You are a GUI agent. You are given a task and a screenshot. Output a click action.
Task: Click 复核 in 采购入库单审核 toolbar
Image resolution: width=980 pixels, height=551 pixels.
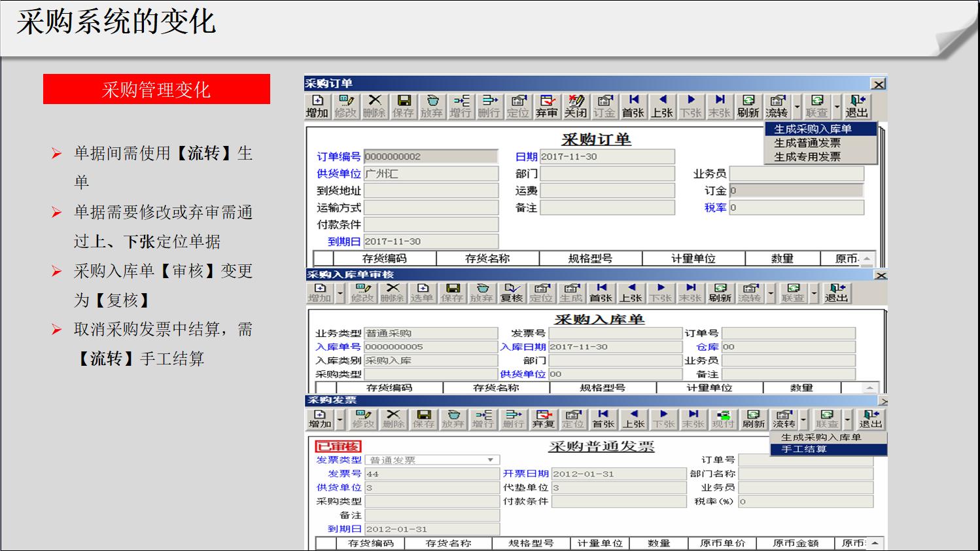click(511, 293)
